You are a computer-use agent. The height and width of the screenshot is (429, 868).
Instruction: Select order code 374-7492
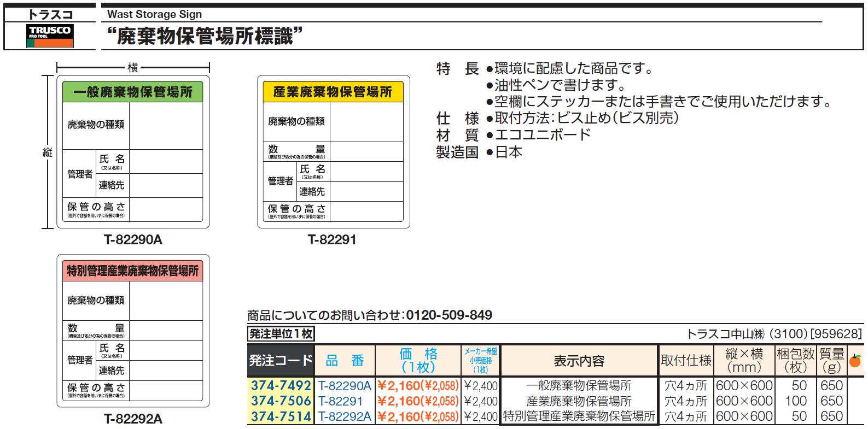point(281,385)
